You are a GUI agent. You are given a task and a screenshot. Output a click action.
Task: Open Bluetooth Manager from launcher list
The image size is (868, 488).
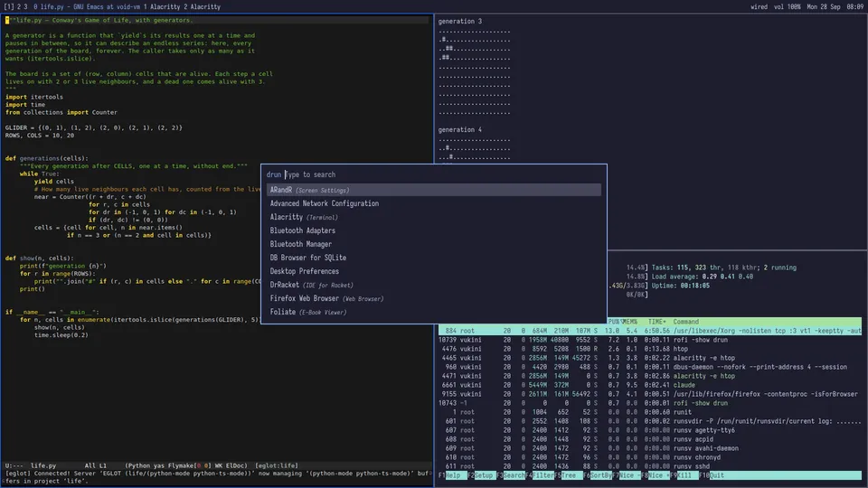click(x=433, y=244)
